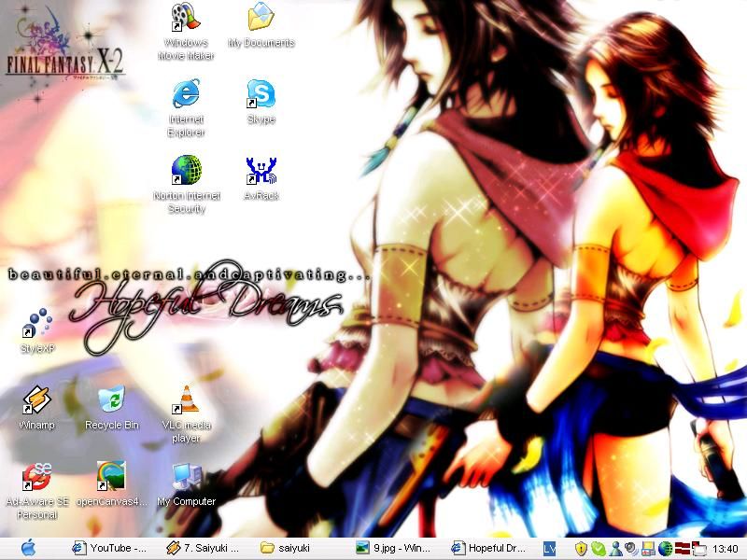Select the StyleXP desktop icon
The height and width of the screenshot is (560, 747).
click(x=37, y=330)
